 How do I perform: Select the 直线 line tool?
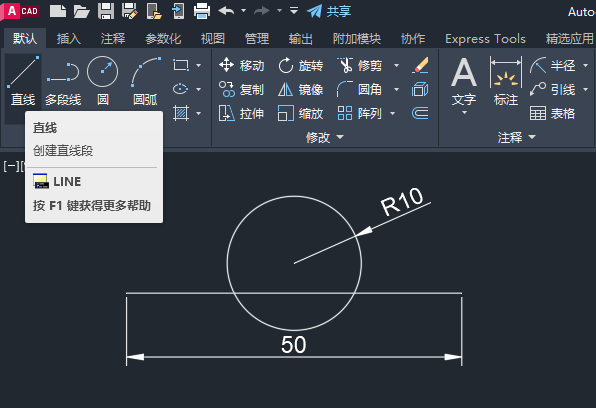pyautogui.click(x=23, y=81)
